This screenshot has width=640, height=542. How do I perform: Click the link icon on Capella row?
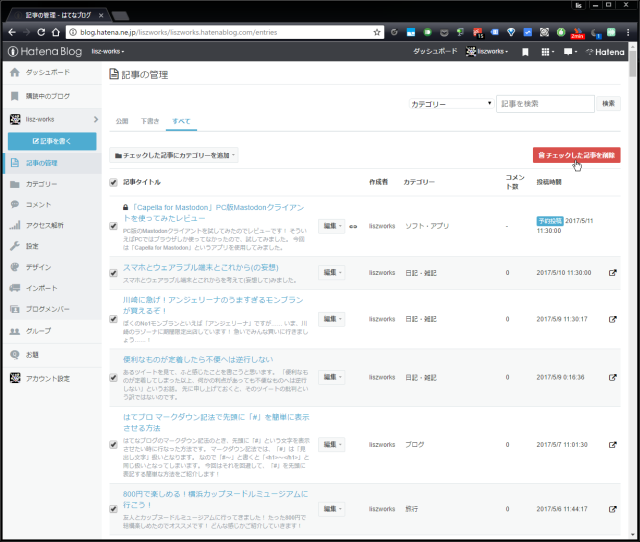[x=353, y=226]
